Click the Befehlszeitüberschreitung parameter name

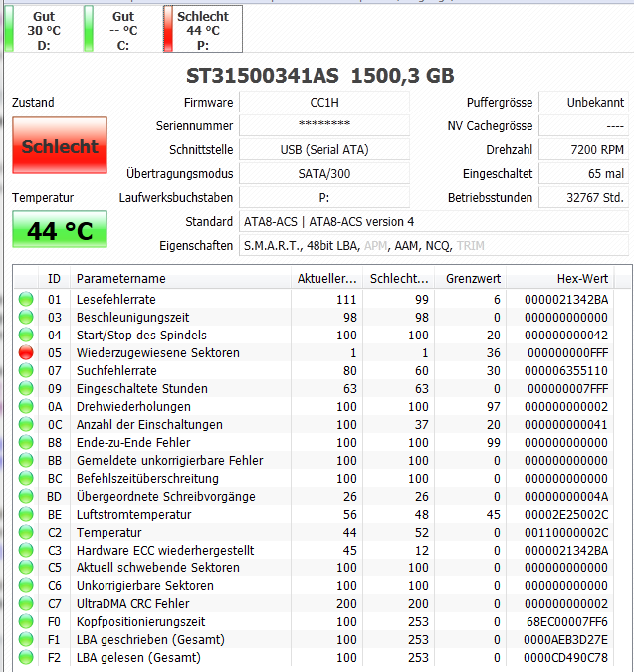click(x=147, y=479)
